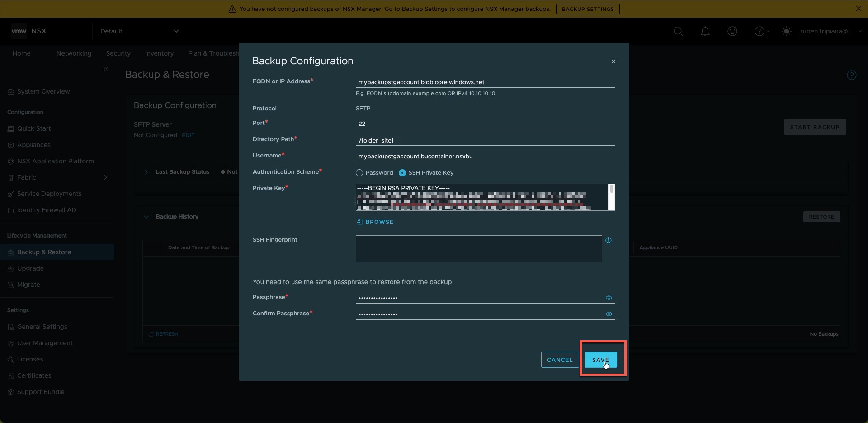Click the CANCEL button
Viewport: 868px width, 423px height.
tap(560, 360)
